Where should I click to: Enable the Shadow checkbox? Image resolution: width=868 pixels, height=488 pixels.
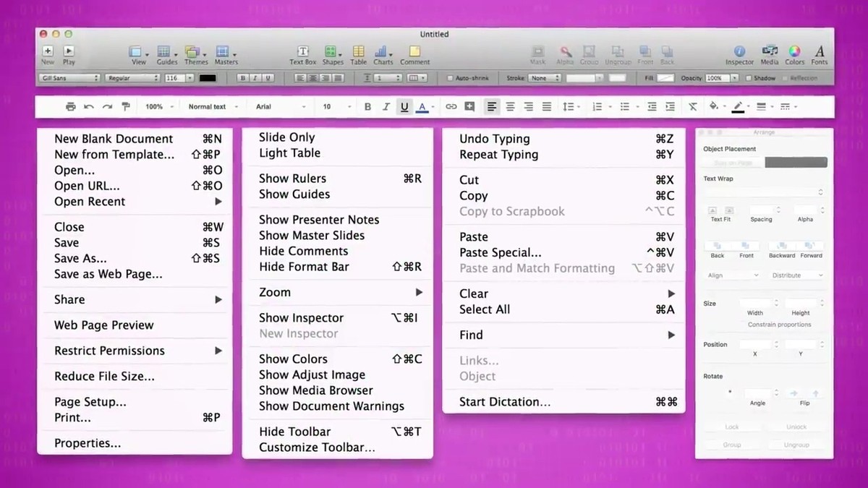(749, 78)
